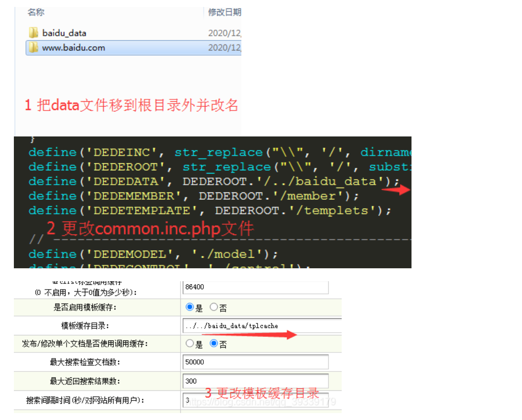This screenshot has height=420, width=522.
Task: Place cursor in the DEDEMEMBER define line
Action: [193, 196]
